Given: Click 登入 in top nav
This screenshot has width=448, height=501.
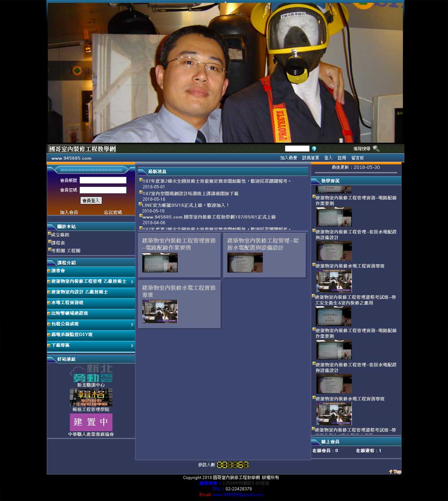Looking at the screenshot, I should pyautogui.click(x=328, y=158).
